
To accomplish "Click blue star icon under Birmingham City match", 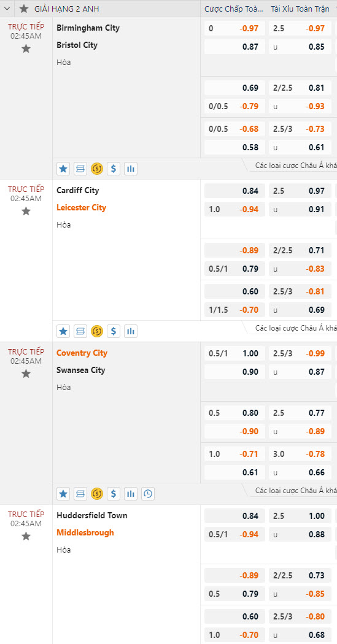I will [63, 169].
